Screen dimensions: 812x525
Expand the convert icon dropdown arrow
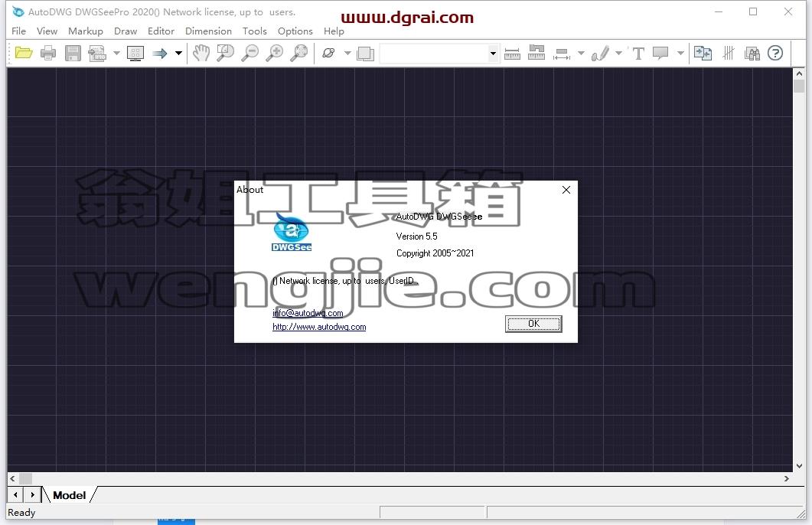[116, 53]
